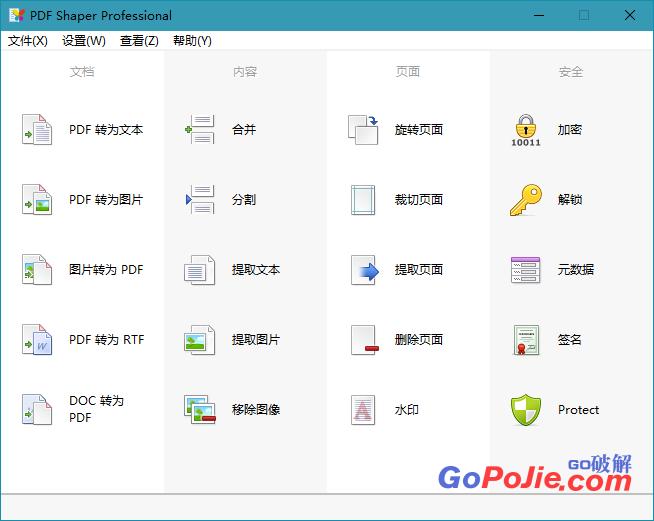Open the 解锁 key icon

pos(526,200)
